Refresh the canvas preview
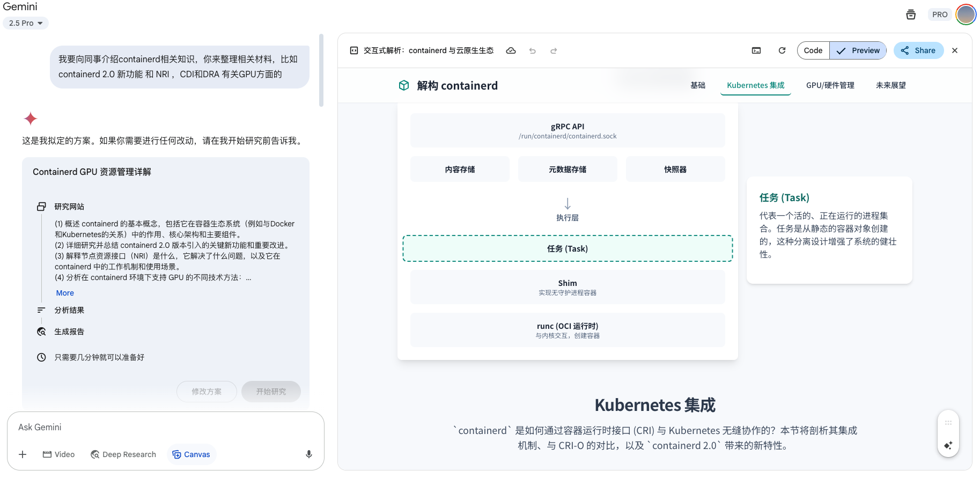Viewport: 980px width, 478px height. tap(782, 50)
